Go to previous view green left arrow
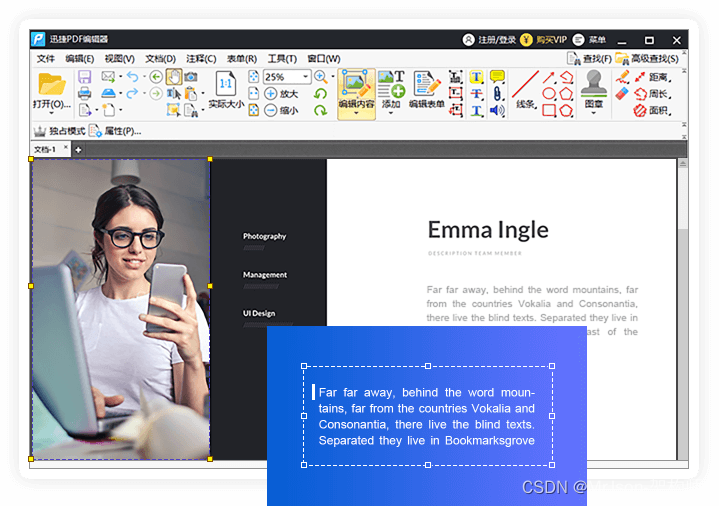 [156, 77]
